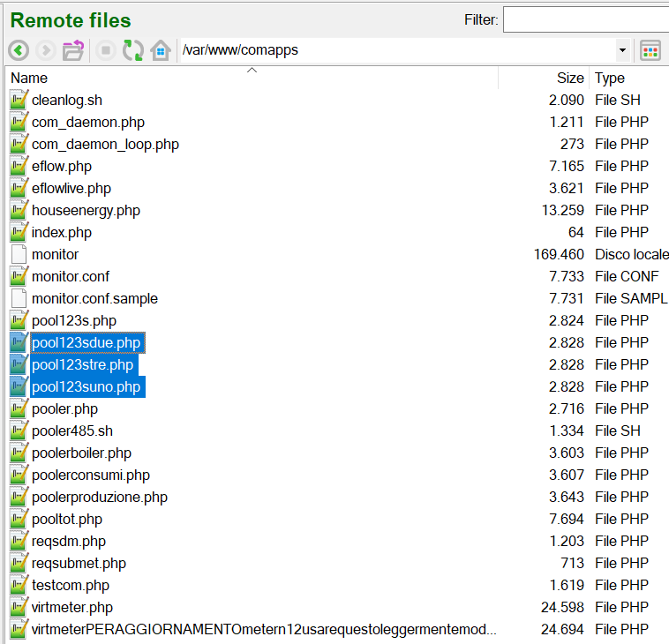Click the pooler485.sh file icon
669x644 pixels.
19,431
